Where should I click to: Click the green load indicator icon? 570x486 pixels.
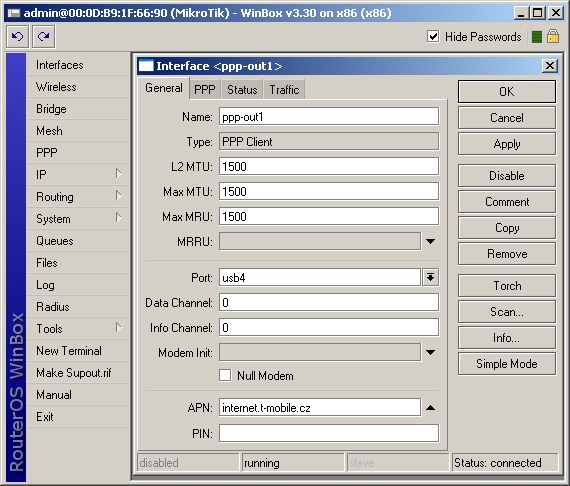[x=537, y=37]
